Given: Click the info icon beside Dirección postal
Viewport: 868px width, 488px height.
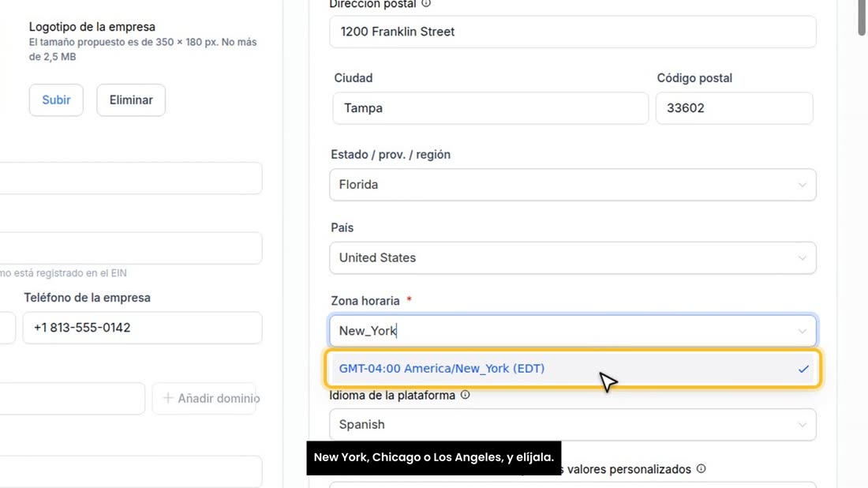Looking at the screenshot, I should point(425,3).
